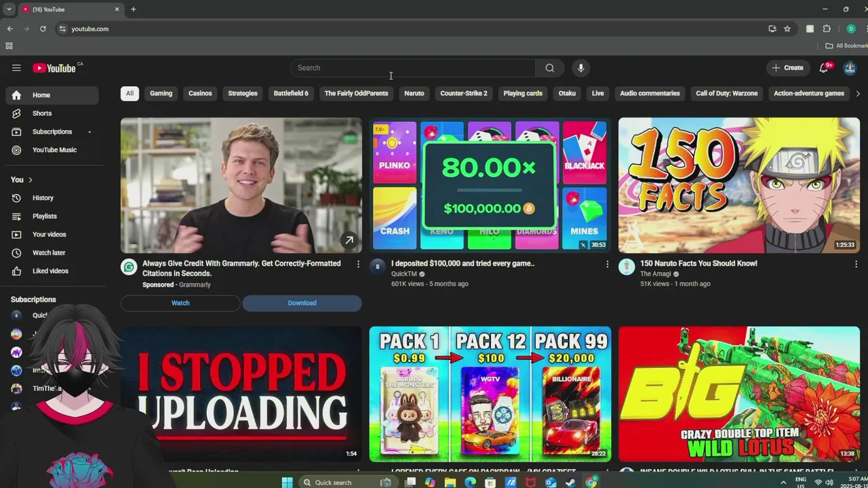The width and height of the screenshot is (868, 488).
Task: Open Watch later in the sidebar
Action: [x=52, y=253]
